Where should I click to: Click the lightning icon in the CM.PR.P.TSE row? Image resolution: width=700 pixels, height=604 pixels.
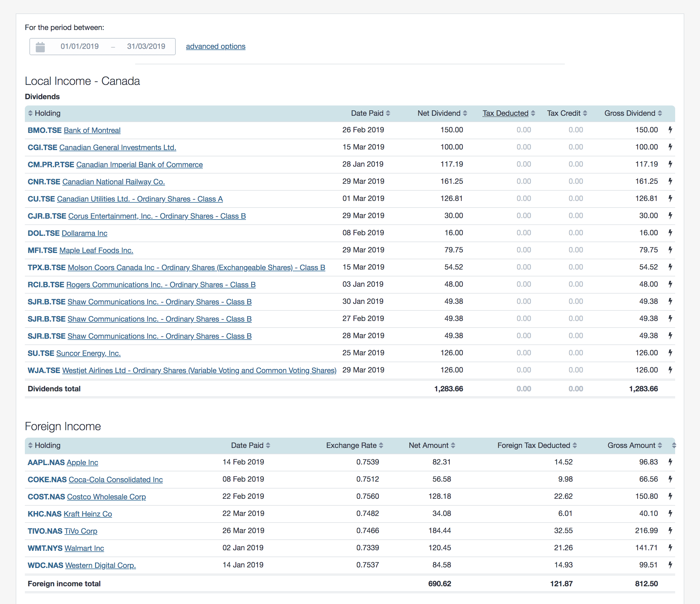click(670, 164)
